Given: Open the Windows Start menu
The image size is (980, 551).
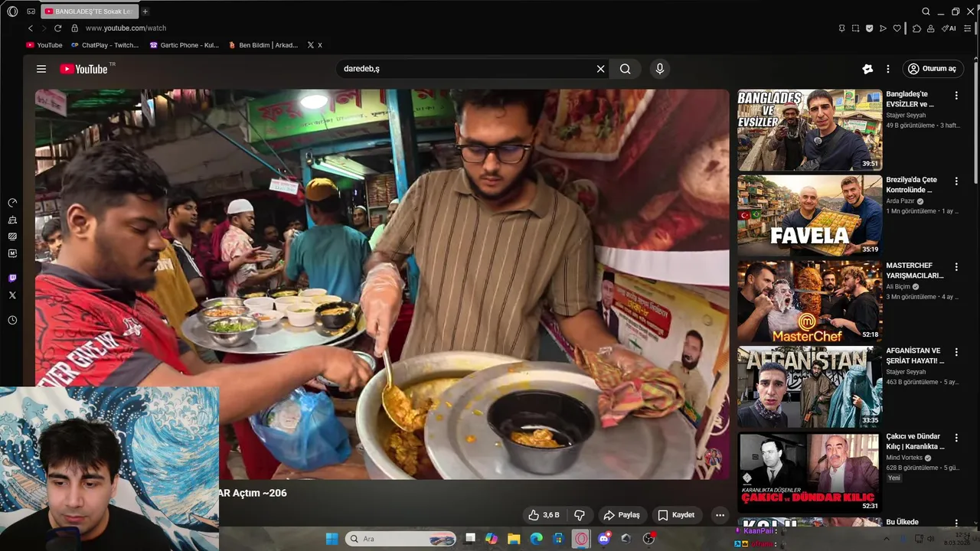Looking at the screenshot, I should point(332,539).
